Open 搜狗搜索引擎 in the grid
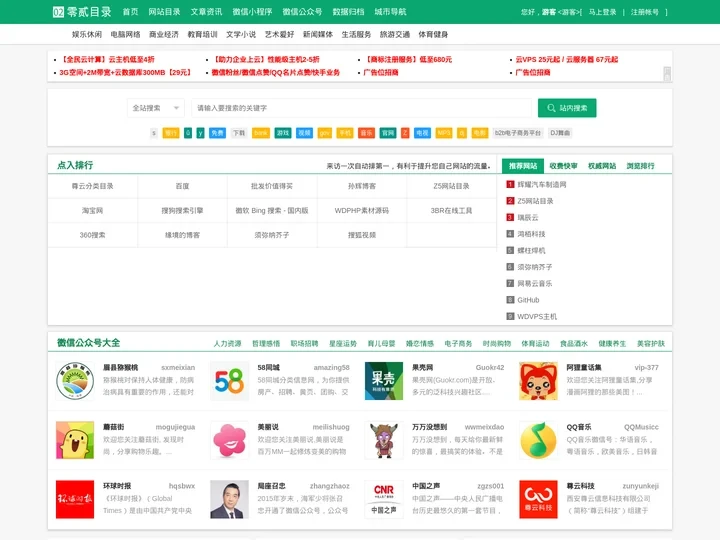 point(182,210)
